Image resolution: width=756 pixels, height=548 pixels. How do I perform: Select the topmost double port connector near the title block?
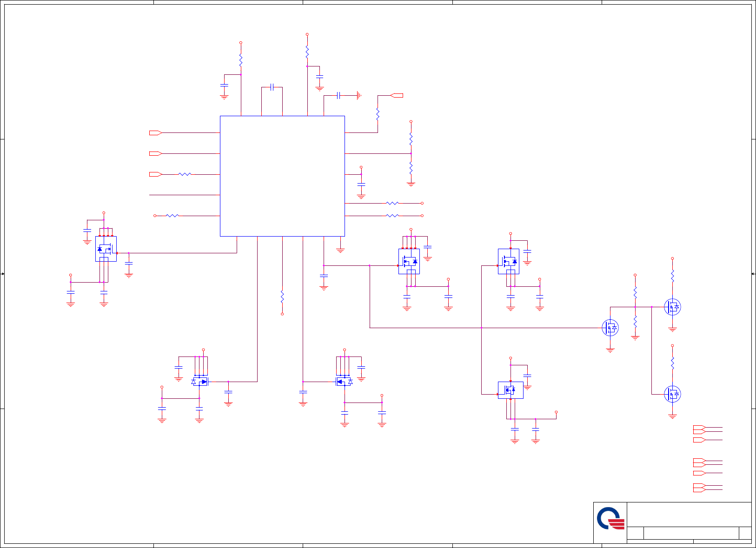(700, 429)
